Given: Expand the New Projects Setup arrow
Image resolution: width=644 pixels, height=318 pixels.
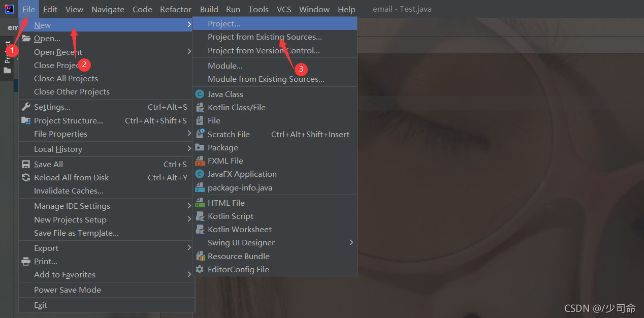Looking at the screenshot, I should 189,219.
